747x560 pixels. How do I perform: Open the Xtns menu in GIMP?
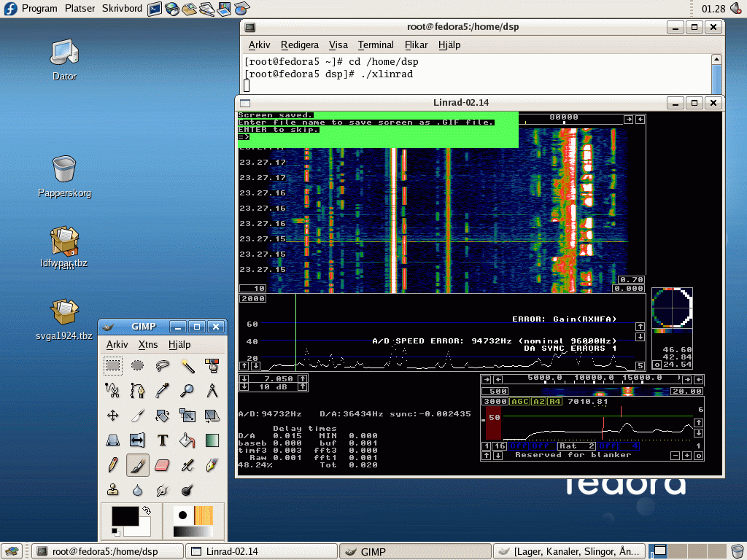click(x=148, y=344)
